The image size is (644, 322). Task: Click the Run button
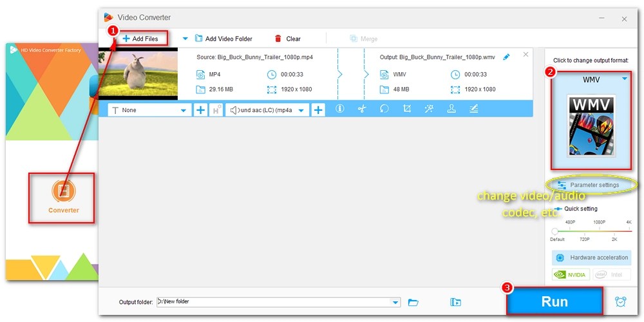click(555, 301)
